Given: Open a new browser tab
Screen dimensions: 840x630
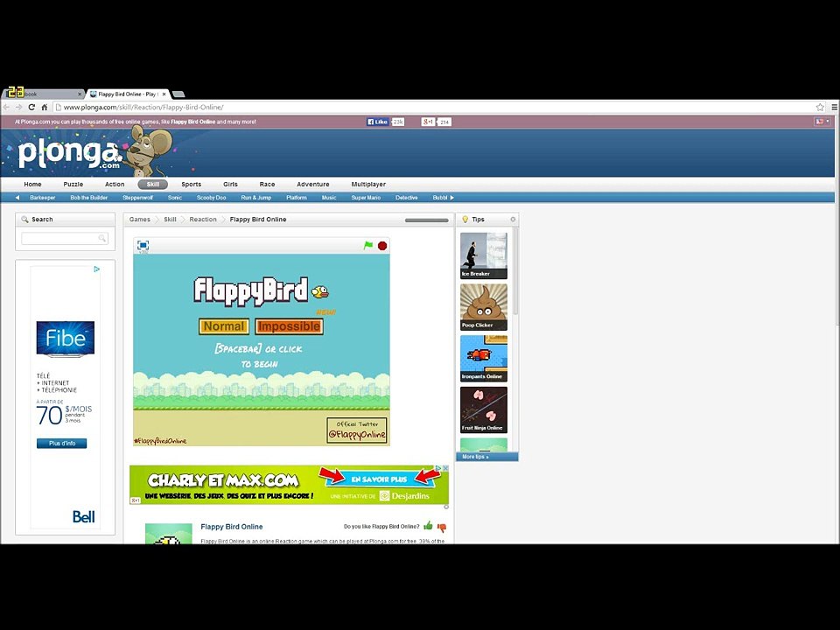Looking at the screenshot, I should click(178, 94).
